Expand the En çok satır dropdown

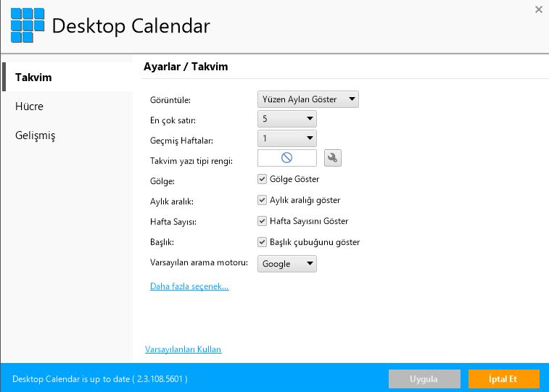pyautogui.click(x=286, y=119)
